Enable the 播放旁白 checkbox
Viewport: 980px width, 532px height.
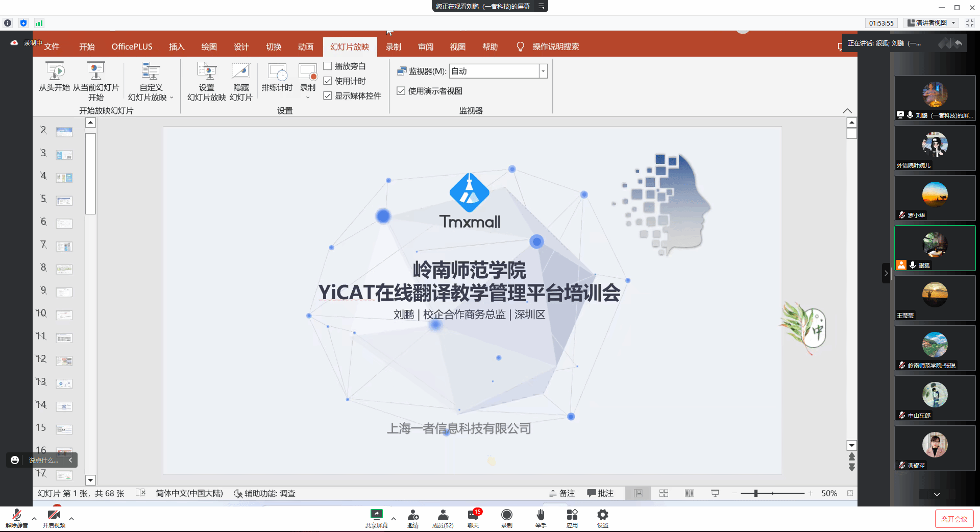pos(328,66)
